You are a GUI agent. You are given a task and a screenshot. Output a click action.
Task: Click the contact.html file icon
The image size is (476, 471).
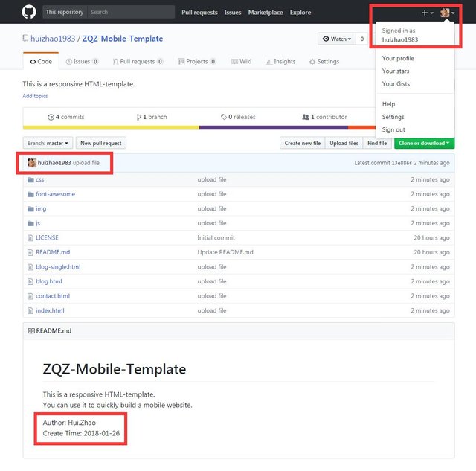pos(30,296)
